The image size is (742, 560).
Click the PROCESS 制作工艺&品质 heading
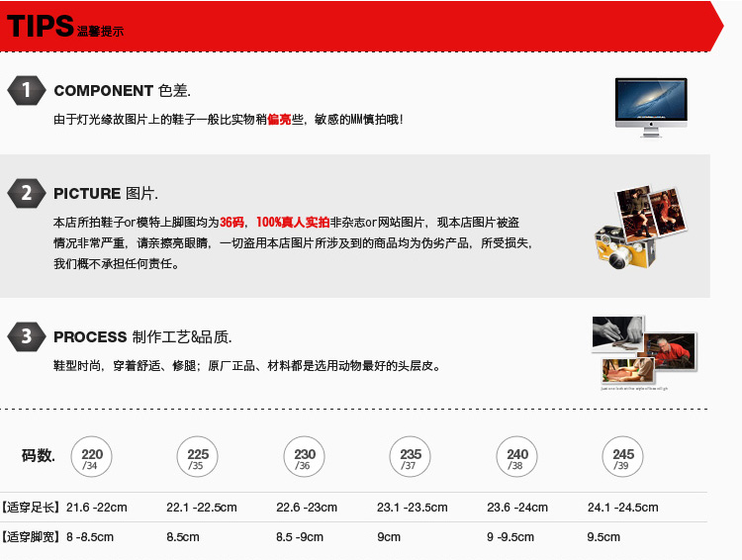click(142, 336)
